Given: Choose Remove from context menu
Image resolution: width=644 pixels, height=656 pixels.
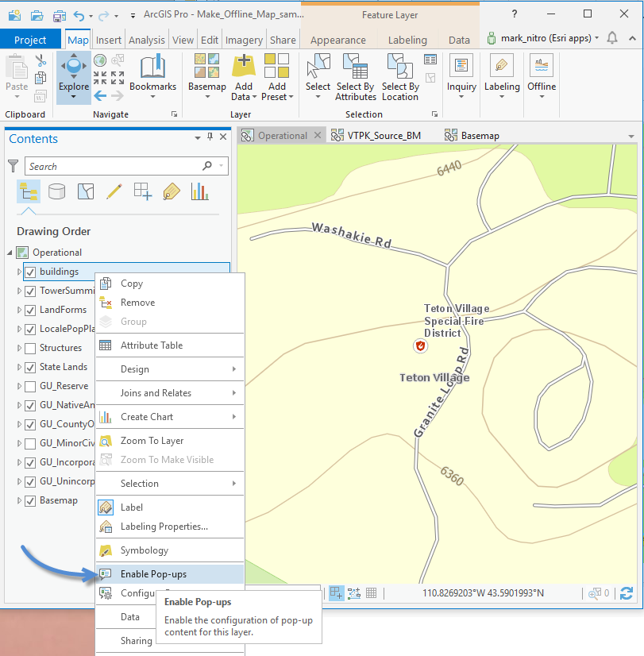Looking at the screenshot, I should coord(170,303).
